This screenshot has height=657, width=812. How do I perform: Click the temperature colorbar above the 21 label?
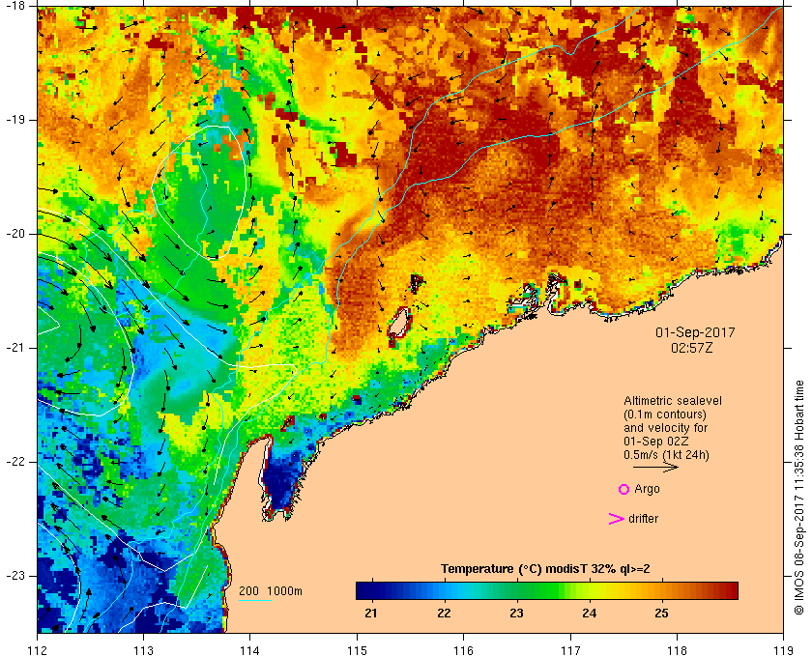pyautogui.click(x=371, y=590)
